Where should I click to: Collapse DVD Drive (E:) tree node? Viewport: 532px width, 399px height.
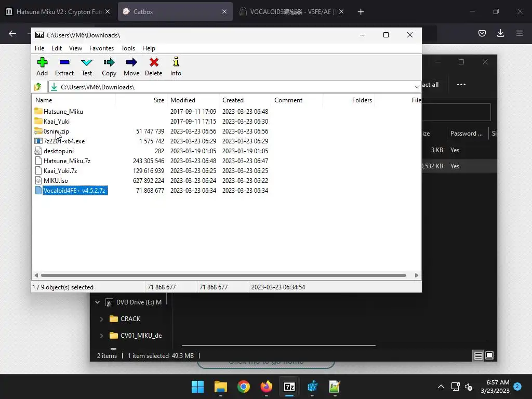(97, 302)
